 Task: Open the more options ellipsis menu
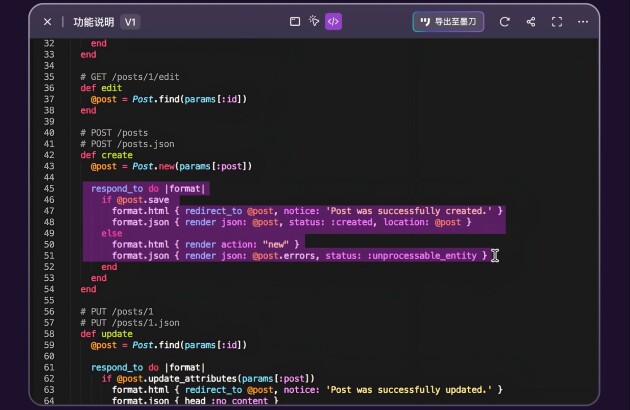[x=583, y=22]
